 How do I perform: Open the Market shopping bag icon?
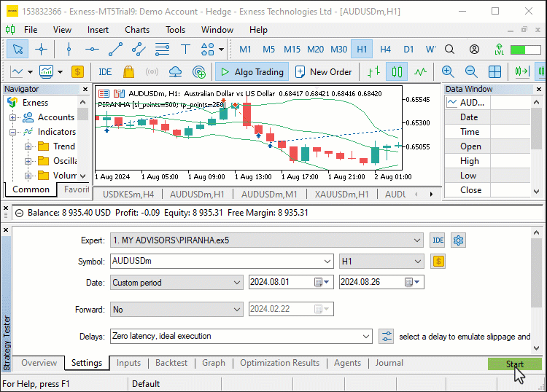(x=128, y=72)
